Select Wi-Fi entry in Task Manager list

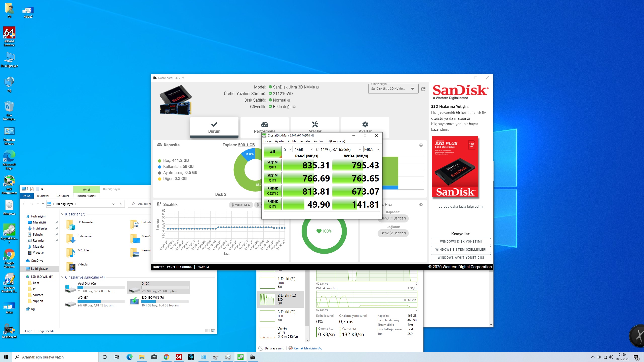[x=281, y=332]
